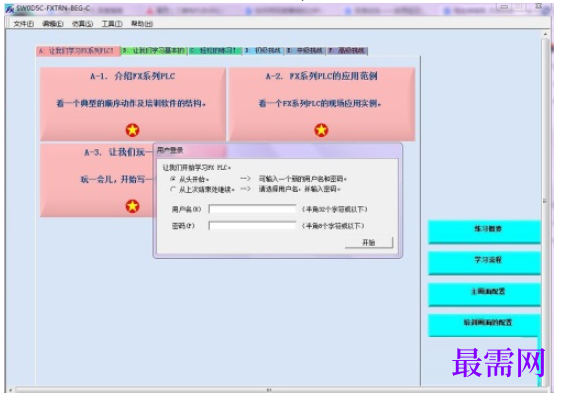Screen dimensions: 564x394
Task: Click the 用户登录 dialog title bar
Action: point(277,150)
